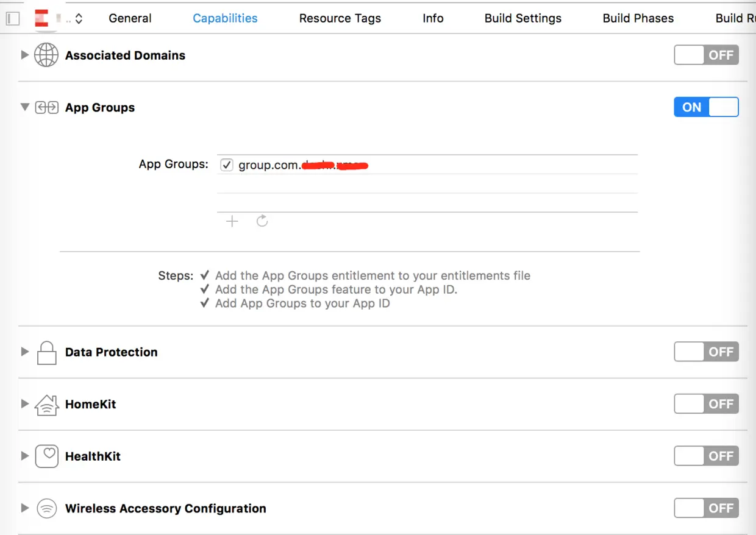This screenshot has width=756, height=535.
Task: Click the HealthKit heart icon
Action: coord(46,456)
